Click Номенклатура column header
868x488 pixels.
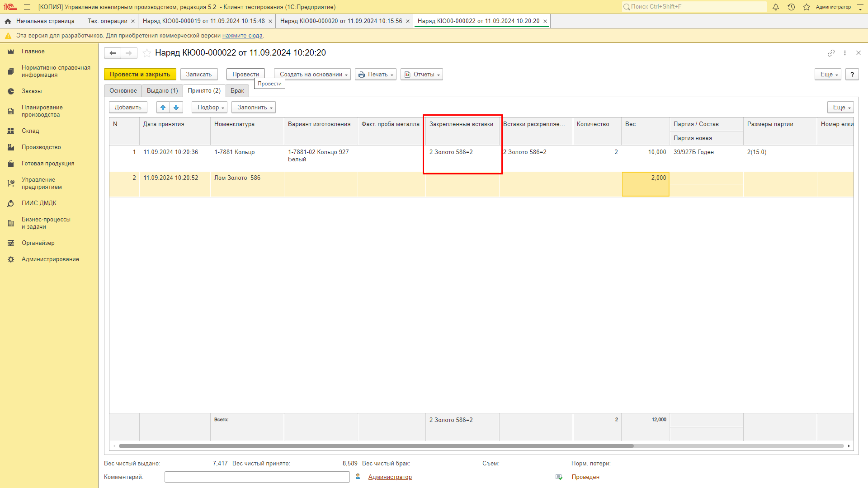247,131
